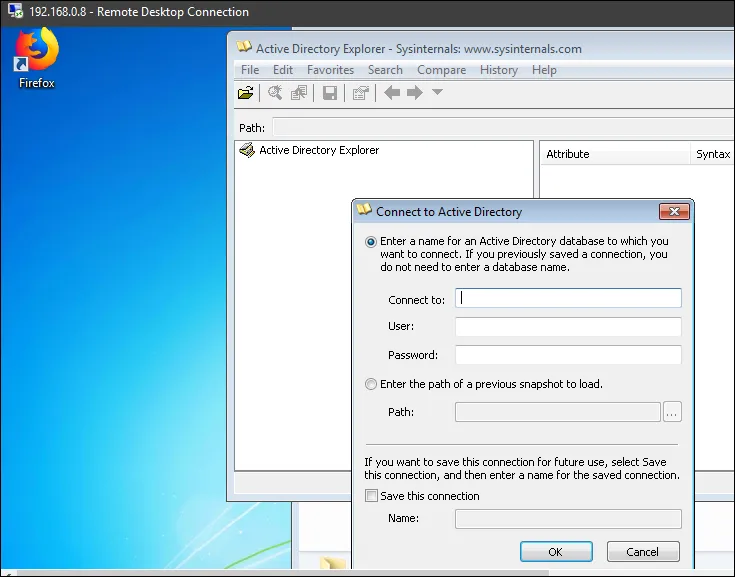The height and width of the screenshot is (577, 735).
Task: Click the Remote Desktop Connection title bar icon
Action: (x=15, y=11)
